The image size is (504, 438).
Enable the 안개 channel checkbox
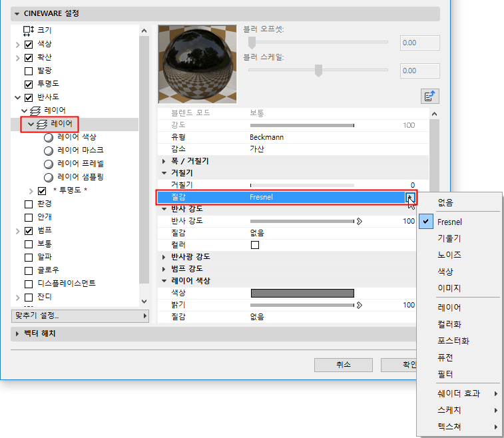tap(29, 218)
